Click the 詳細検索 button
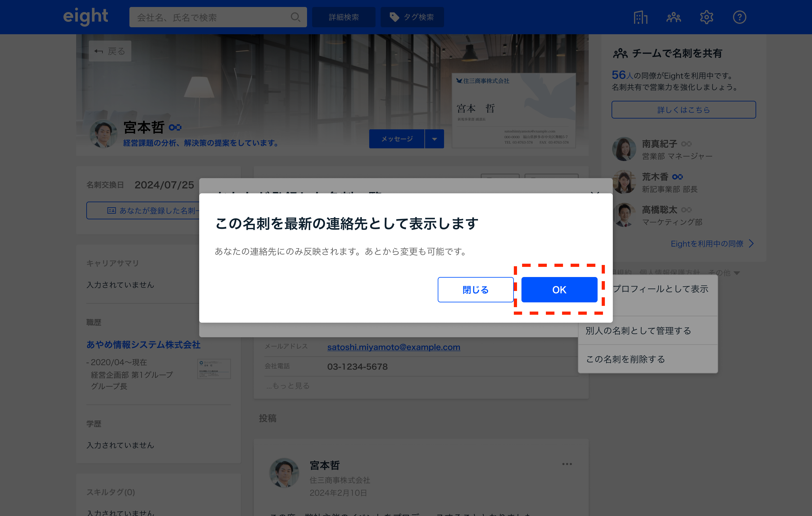The width and height of the screenshot is (812, 516). (x=343, y=17)
